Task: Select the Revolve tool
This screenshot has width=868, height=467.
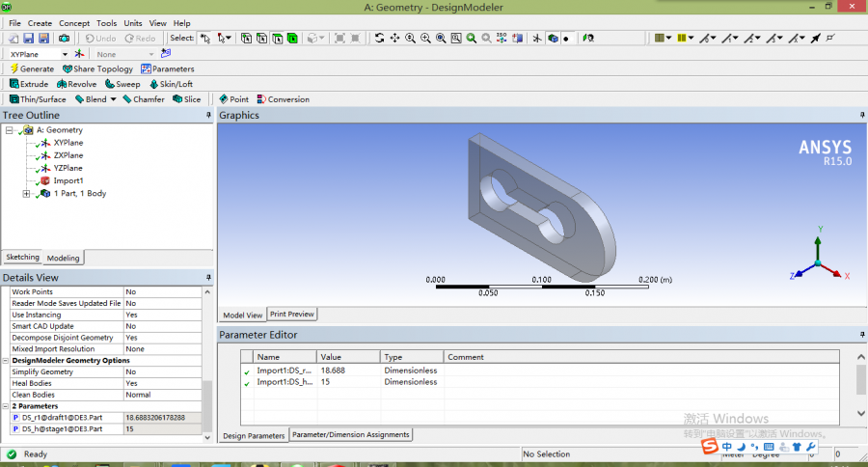Action: (x=76, y=84)
